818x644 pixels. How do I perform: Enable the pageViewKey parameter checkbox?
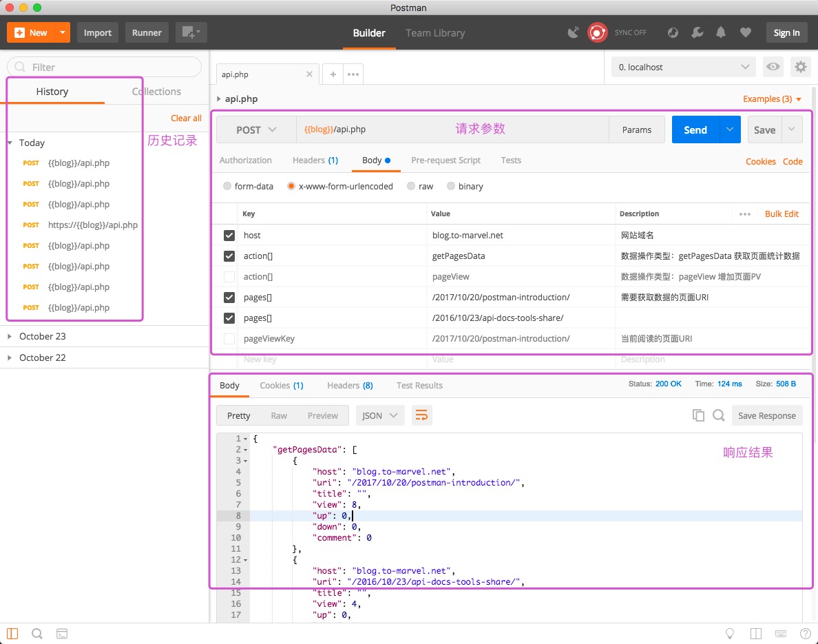pos(229,339)
